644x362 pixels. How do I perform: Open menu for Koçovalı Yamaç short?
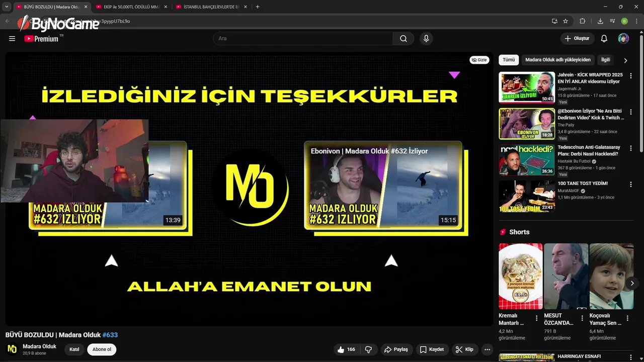[x=627, y=318]
